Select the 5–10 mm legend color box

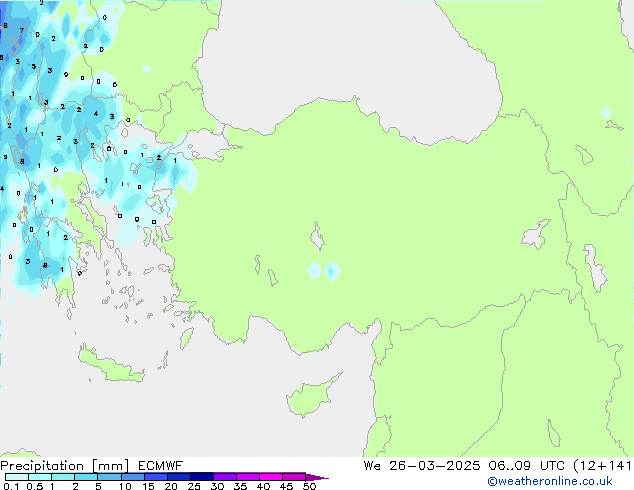(x=109, y=477)
